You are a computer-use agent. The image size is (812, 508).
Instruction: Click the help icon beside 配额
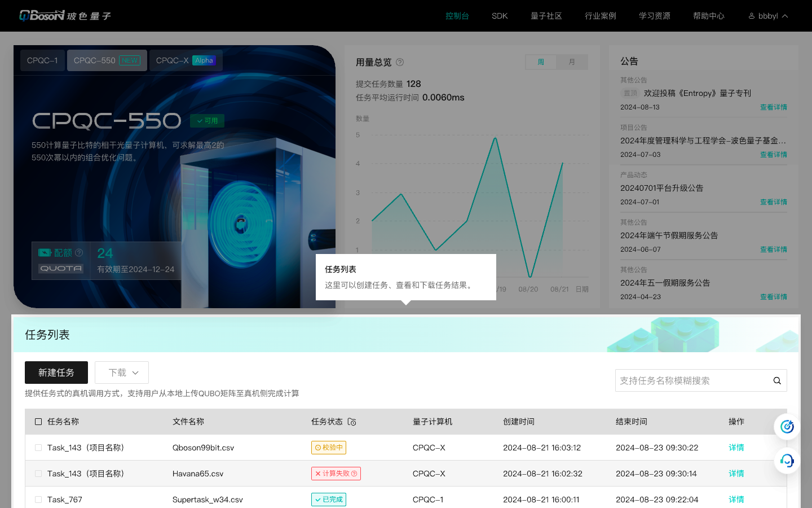click(x=79, y=253)
